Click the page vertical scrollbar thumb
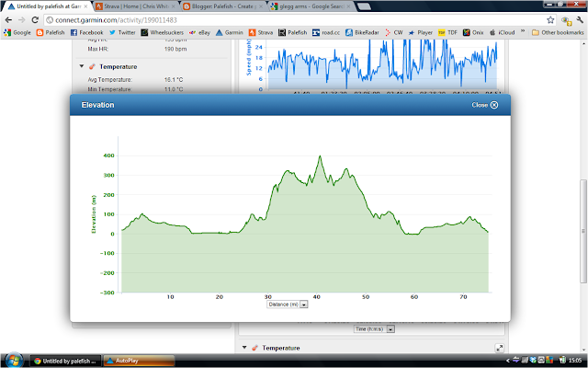This screenshot has width=588, height=368. 583,231
